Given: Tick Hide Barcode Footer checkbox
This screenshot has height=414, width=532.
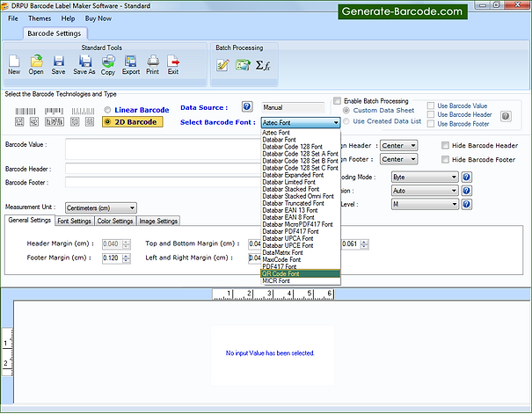Looking at the screenshot, I should pyautogui.click(x=445, y=159).
